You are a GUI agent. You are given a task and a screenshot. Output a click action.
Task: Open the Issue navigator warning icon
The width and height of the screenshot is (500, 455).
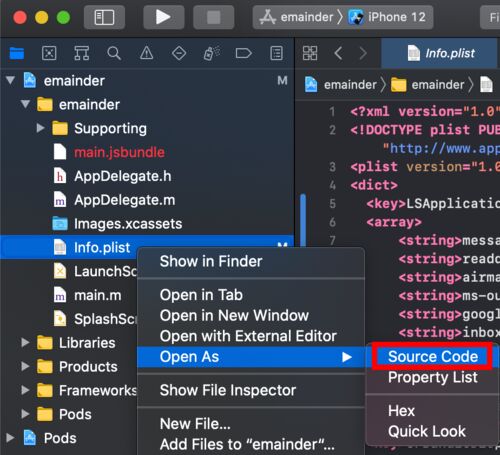[x=147, y=53]
